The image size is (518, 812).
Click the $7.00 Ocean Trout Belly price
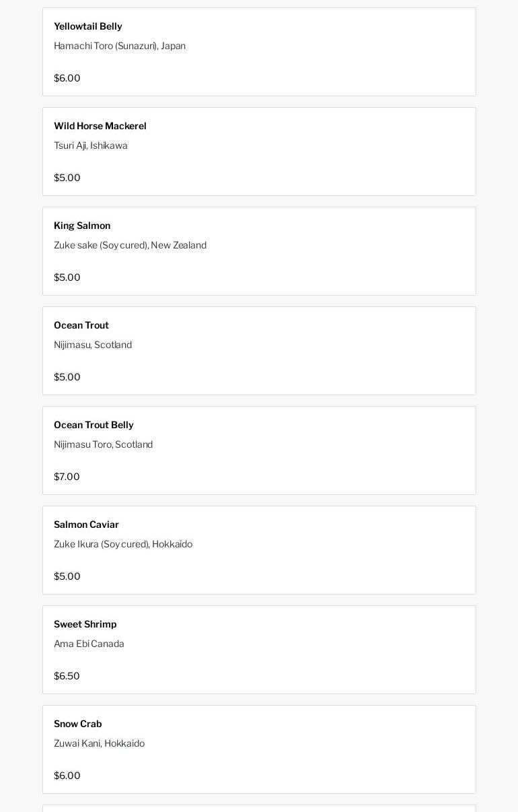point(67,477)
